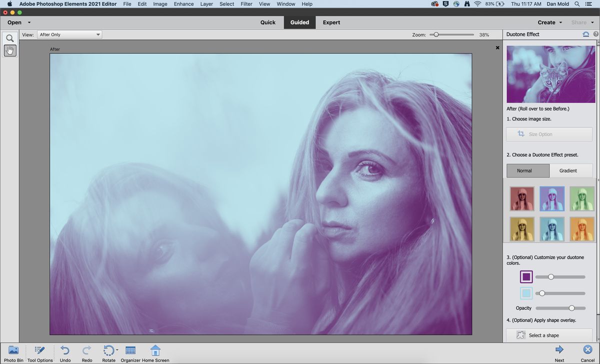Open the View dropdown showing After Only
The width and height of the screenshot is (600, 364).
point(69,34)
